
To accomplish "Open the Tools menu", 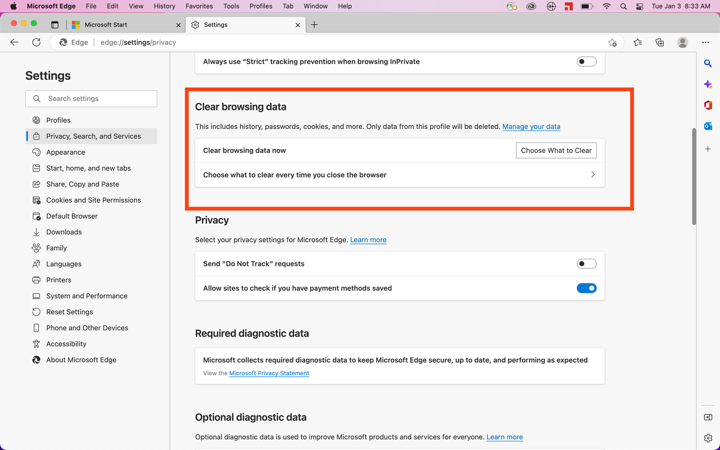I will tap(231, 6).
